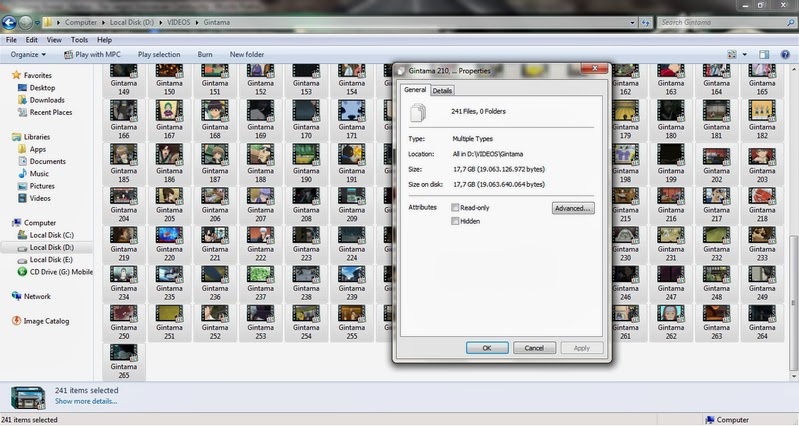The image size is (799, 426).
Task: Click Cancel in the Properties dialog
Action: pyautogui.click(x=534, y=348)
